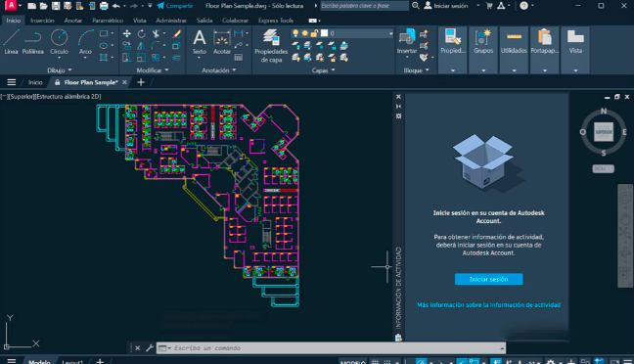The image size is (634, 364).
Task: Click the Move (Desplazar) tool icon
Action: [x=126, y=33]
